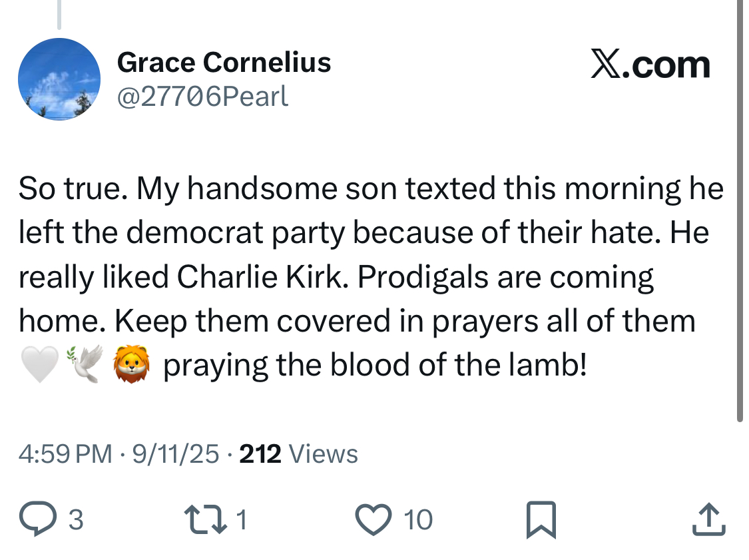Open Grace Cornelius's sky profile picture
The width and height of the screenshot is (749, 560).
click(x=59, y=79)
